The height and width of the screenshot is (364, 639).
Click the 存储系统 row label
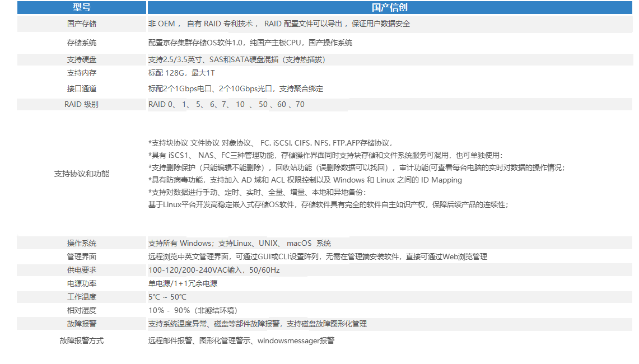[82, 43]
